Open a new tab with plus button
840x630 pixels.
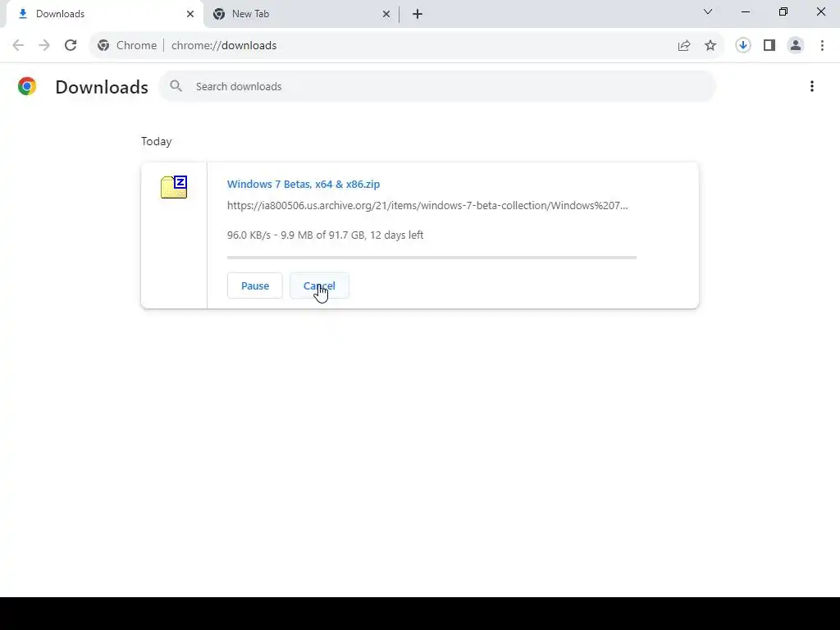(x=418, y=14)
